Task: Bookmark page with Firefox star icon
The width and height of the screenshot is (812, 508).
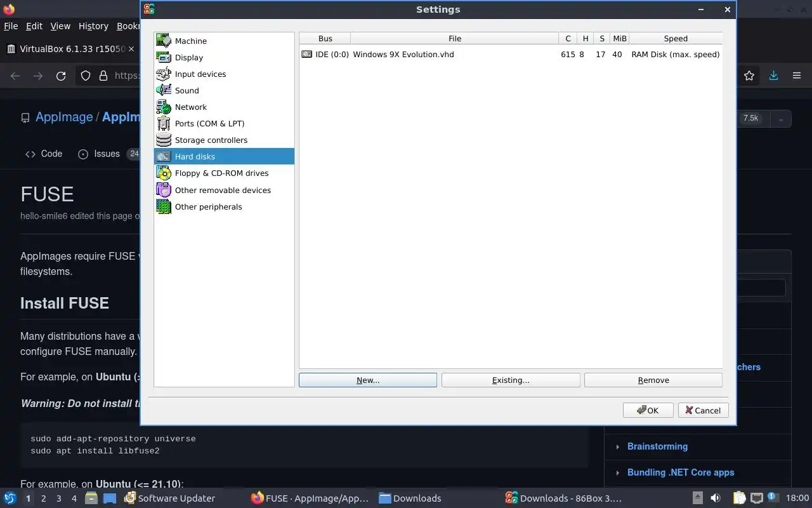Action: (749, 76)
